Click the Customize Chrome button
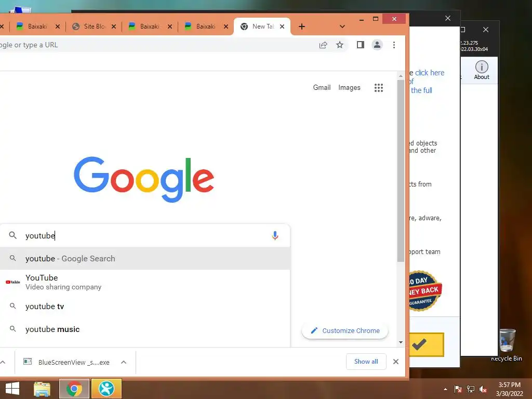 [345, 330]
